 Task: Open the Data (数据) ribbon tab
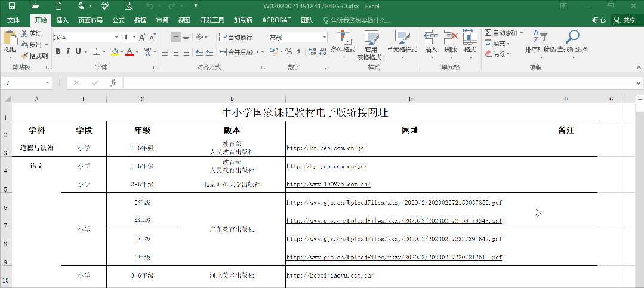(x=140, y=20)
